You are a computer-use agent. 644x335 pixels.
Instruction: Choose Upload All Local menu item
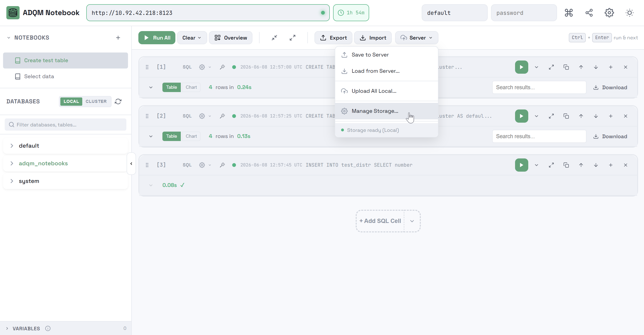pyautogui.click(x=386, y=91)
